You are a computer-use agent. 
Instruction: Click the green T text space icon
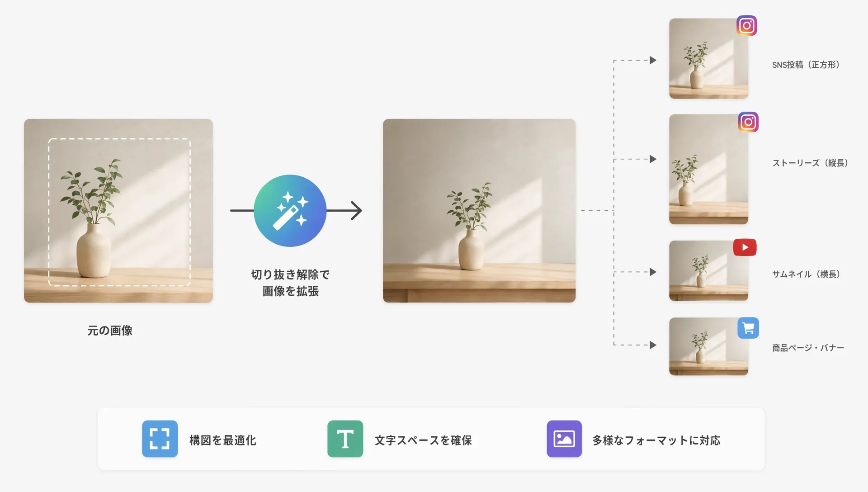coord(345,439)
